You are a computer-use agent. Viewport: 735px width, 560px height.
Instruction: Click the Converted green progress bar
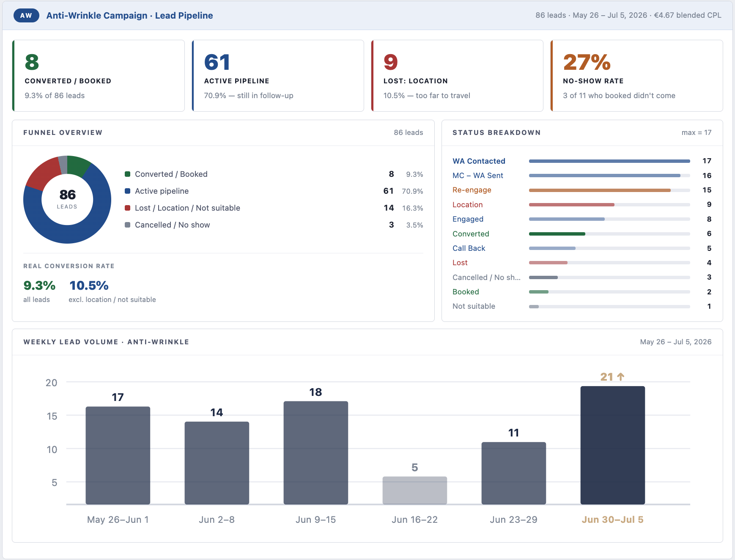click(x=557, y=234)
